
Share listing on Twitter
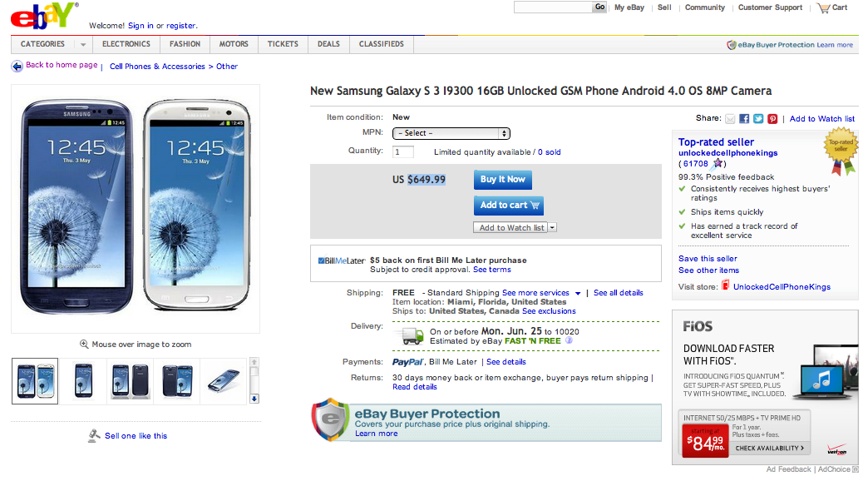pyautogui.click(x=758, y=119)
